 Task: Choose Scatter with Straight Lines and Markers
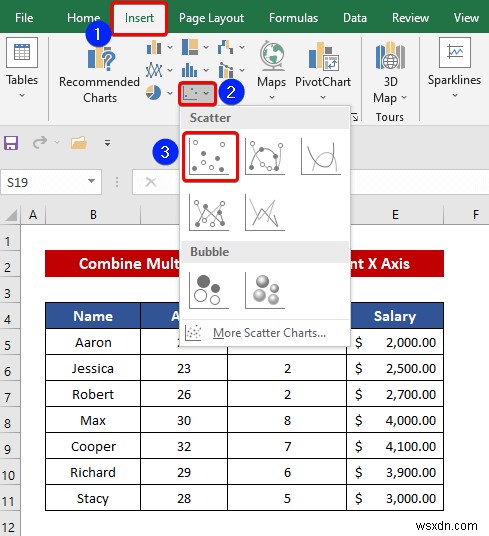tap(209, 213)
